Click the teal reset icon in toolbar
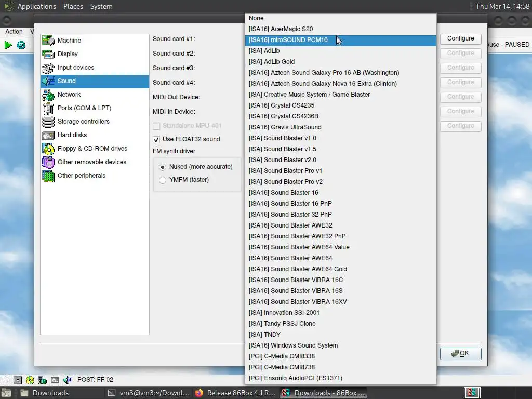 point(21,45)
